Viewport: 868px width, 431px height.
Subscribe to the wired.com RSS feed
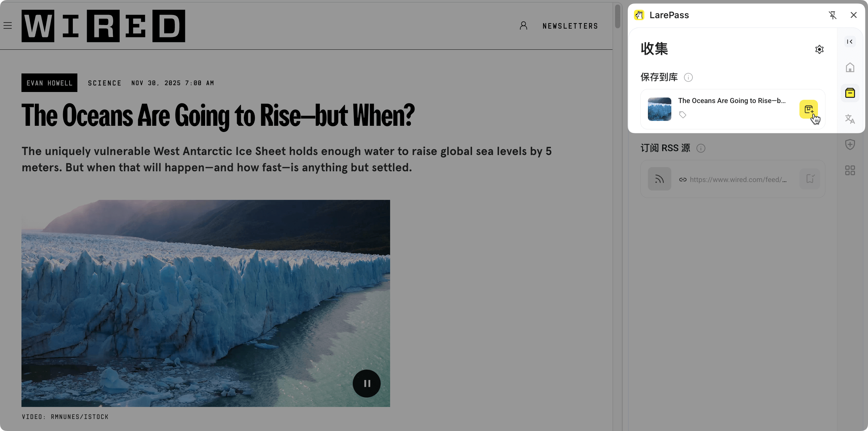tap(809, 179)
